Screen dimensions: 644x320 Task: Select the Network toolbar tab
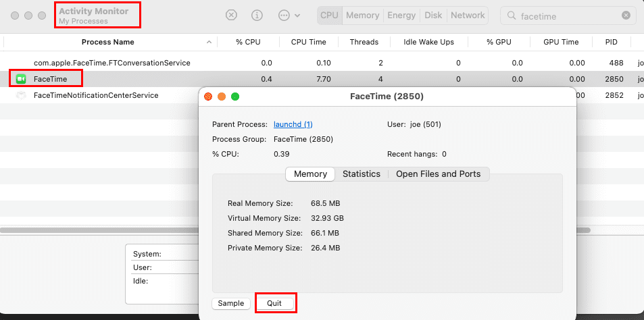468,15
